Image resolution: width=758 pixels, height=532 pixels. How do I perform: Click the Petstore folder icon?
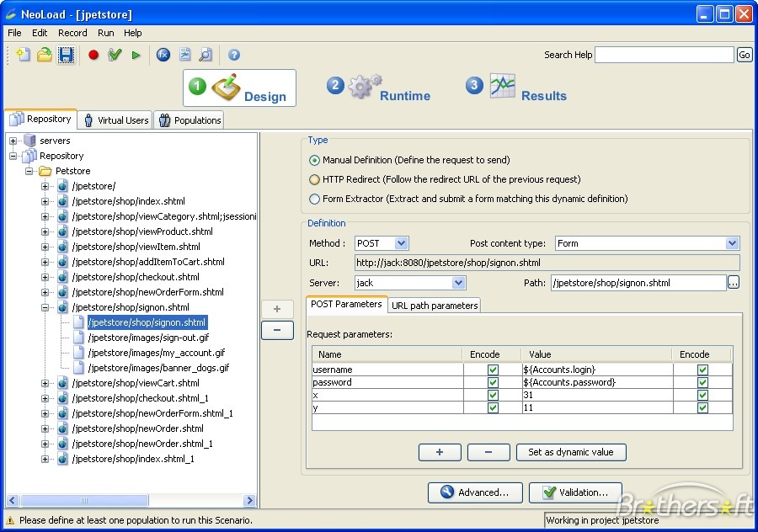tap(45, 171)
